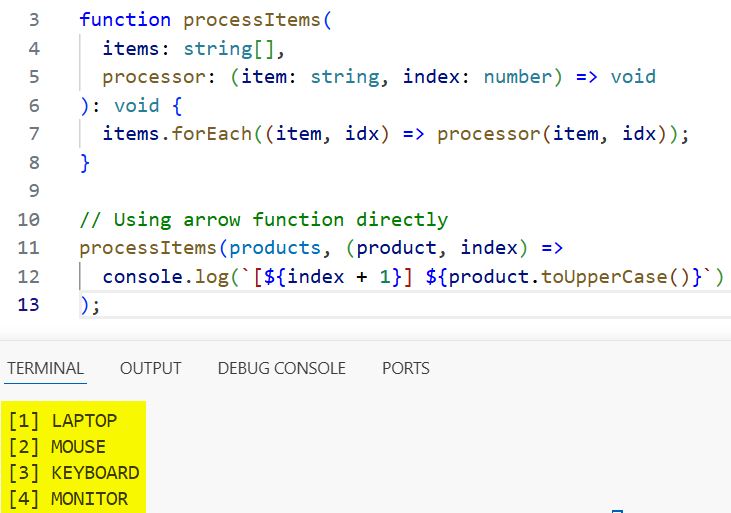Click 'log' method on line 12

pos(212,277)
